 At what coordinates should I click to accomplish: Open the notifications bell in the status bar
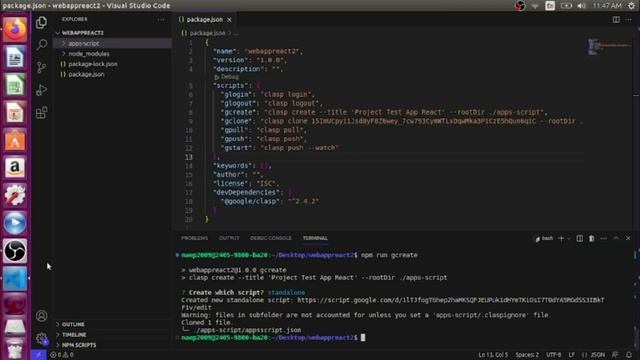click(x=629, y=355)
